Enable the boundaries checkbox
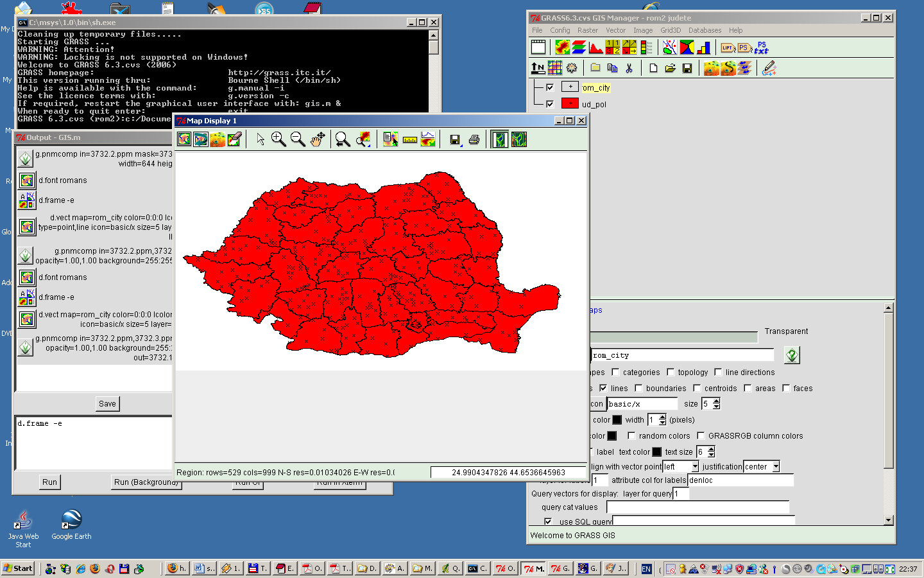 [638, 388]
